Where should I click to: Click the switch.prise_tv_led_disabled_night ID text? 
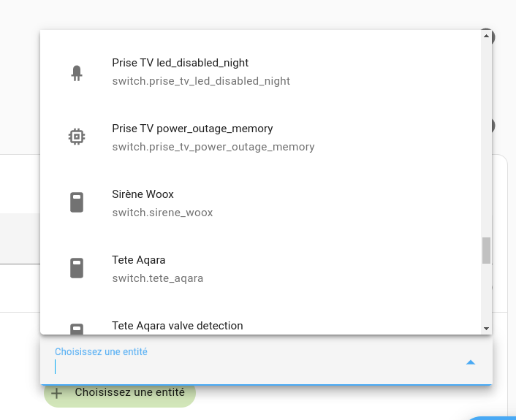click(x=201, y=81)
